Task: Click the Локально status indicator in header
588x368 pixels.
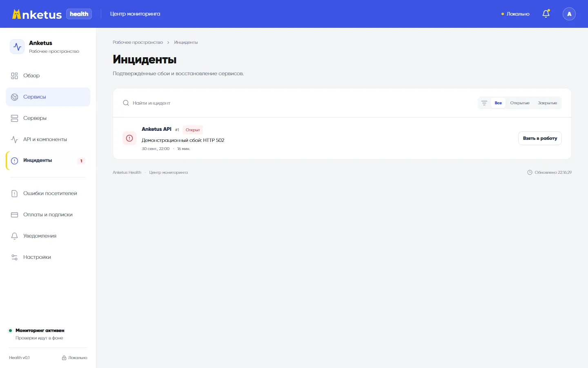Action: pyautogui.click(x=515, y=14)
